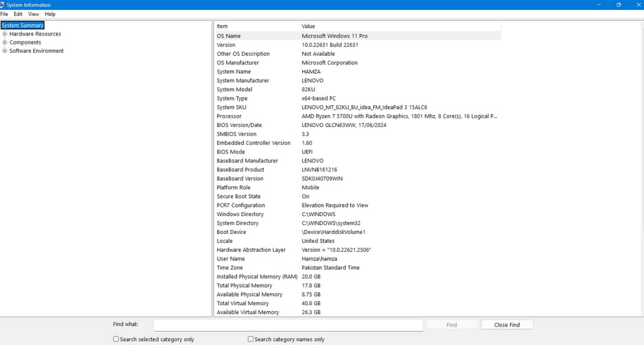The width and height of the screenshot is (644, 345).
Task: Open the View menu
Action: tap(33, 14)
